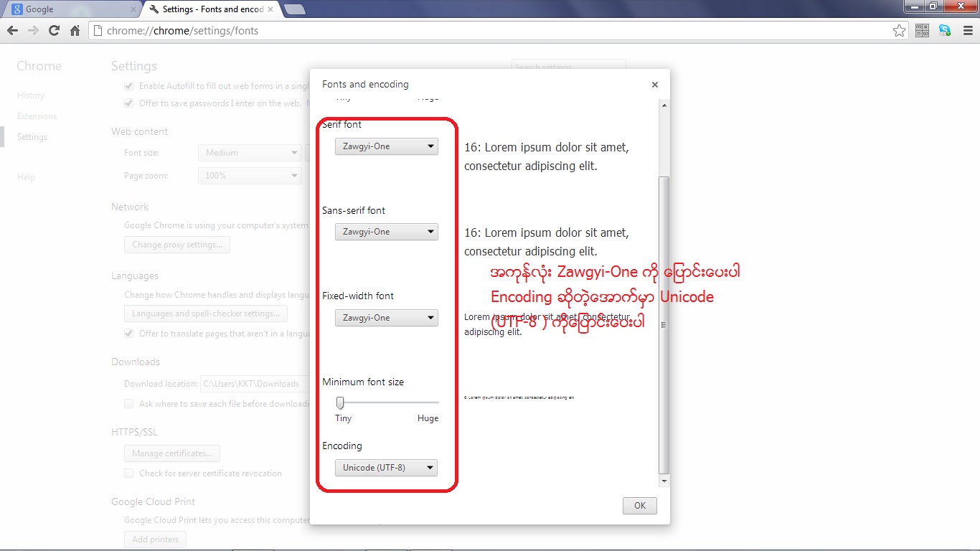Open History in the Chrome sidebar
The width and height of the screenshot is (980, 551).
(x=31, y=95)
